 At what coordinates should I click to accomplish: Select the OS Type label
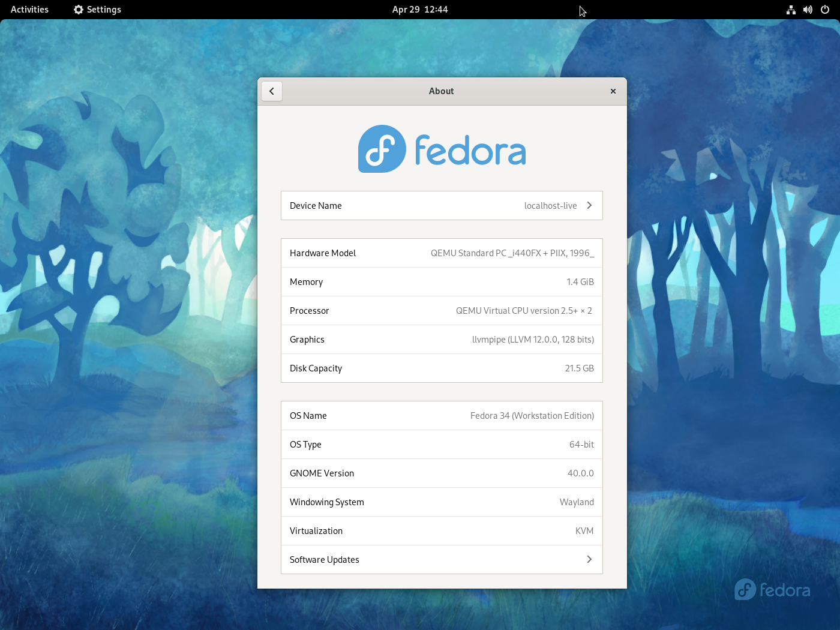[x=305, y=445]
